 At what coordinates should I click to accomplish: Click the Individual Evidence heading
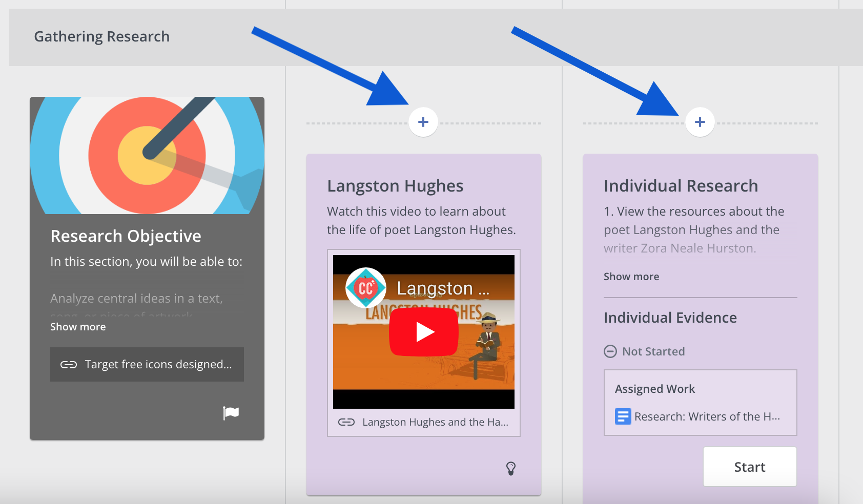[x=670, y=318]
